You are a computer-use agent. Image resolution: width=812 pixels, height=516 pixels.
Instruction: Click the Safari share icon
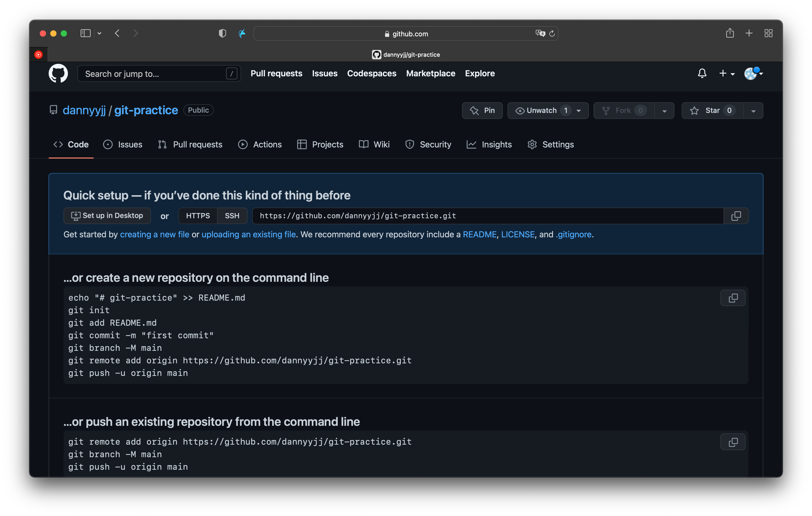click(730, 33)
